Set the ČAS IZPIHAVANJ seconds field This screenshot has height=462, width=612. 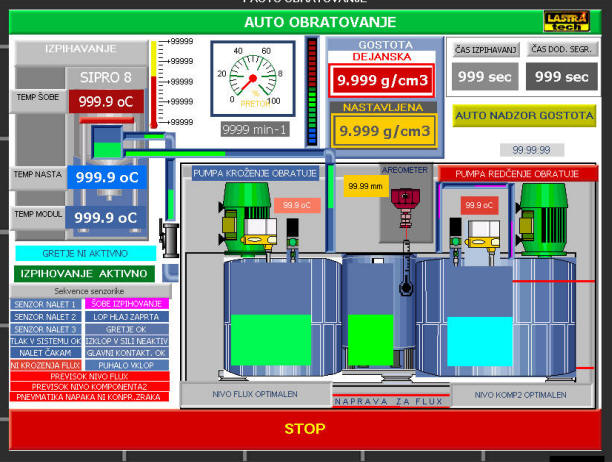(x=484, y=76)
